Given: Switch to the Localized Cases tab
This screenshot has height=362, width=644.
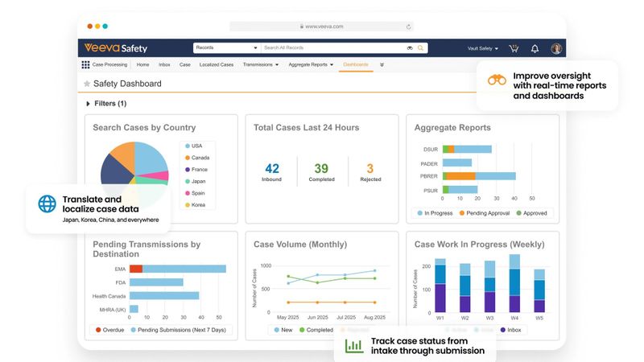Looking at the screenshot, I should coord(216,65).
